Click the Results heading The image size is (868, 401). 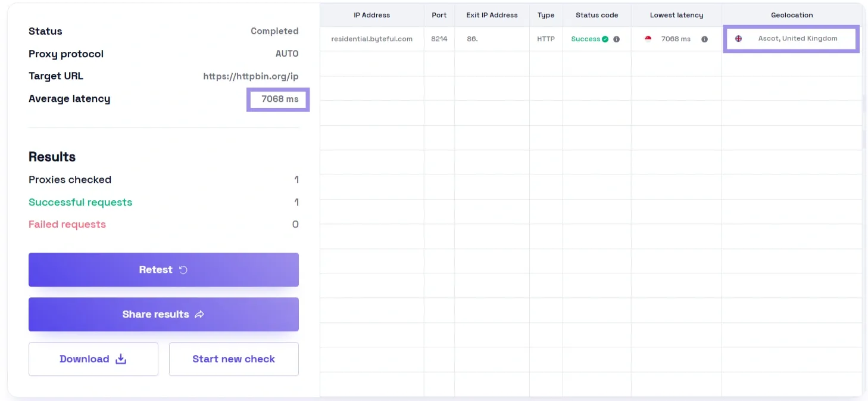(x=52, y=157)
